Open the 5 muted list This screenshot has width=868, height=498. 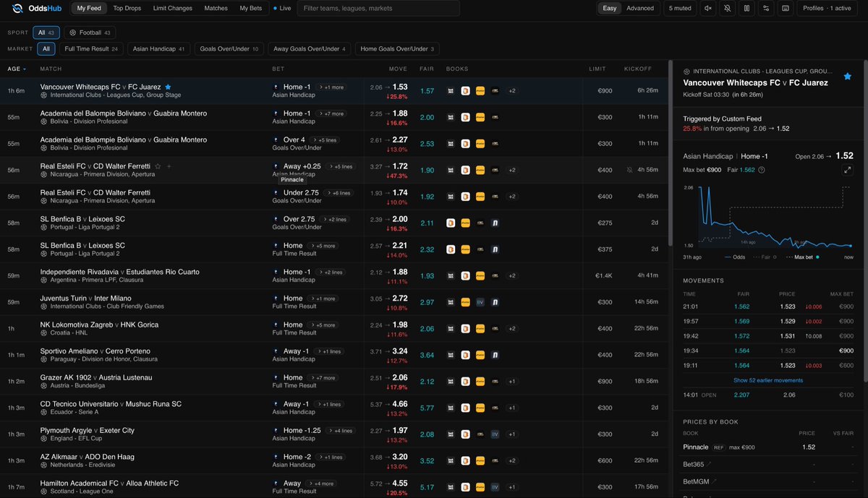[x=679, y=9]
